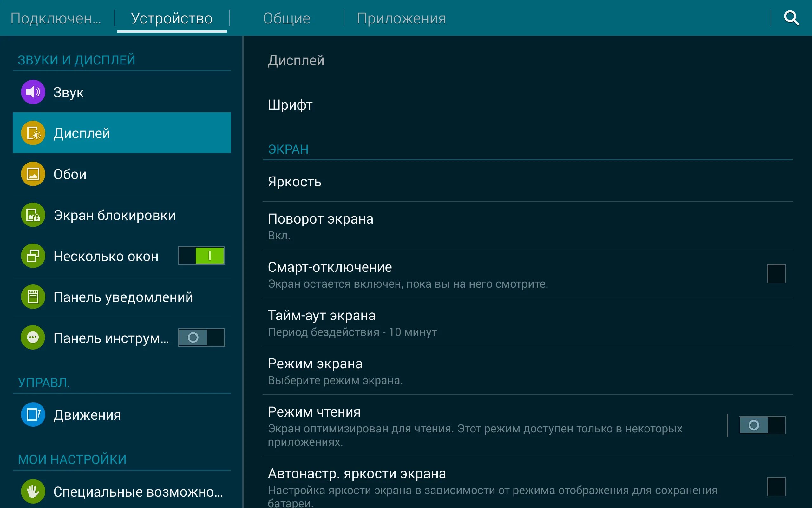Tap Автонастр. яркости экрана title
The width and height of the screenshot is (812, 508).
(357, 474)
